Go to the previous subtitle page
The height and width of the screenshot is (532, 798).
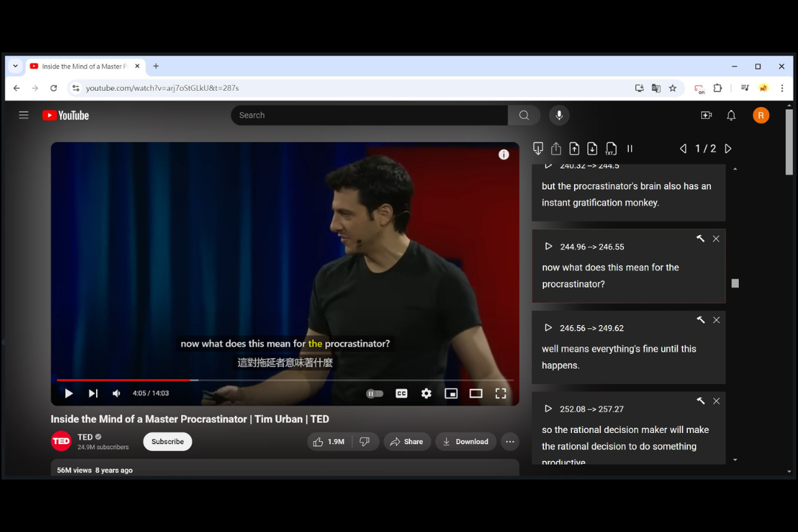click(683, 149)
